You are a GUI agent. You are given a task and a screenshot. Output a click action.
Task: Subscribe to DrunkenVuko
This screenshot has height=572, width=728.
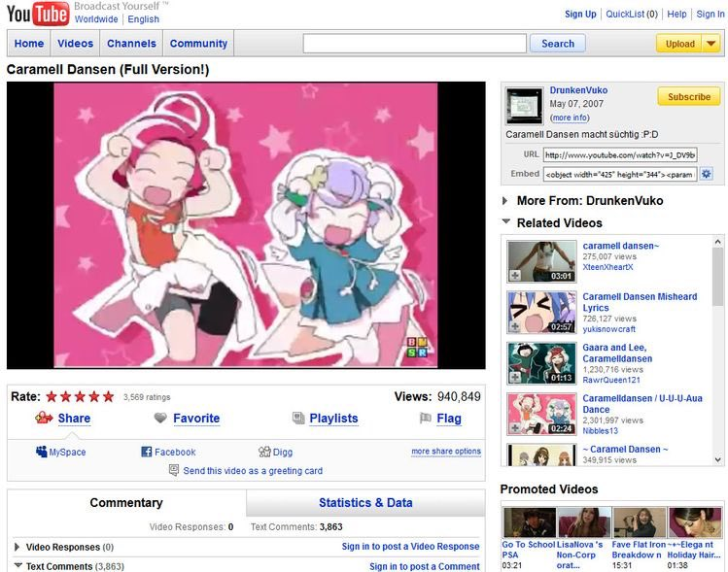689,96
